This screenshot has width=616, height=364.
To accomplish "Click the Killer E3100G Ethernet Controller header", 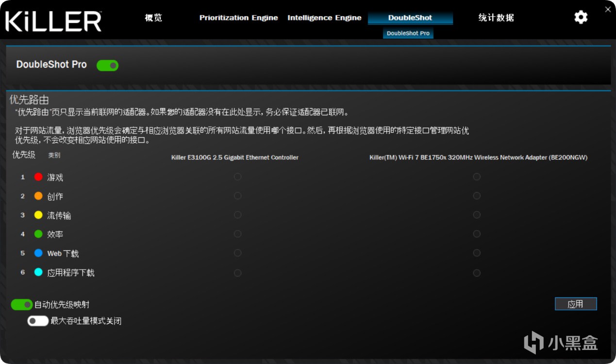I will tap(235, 157).
